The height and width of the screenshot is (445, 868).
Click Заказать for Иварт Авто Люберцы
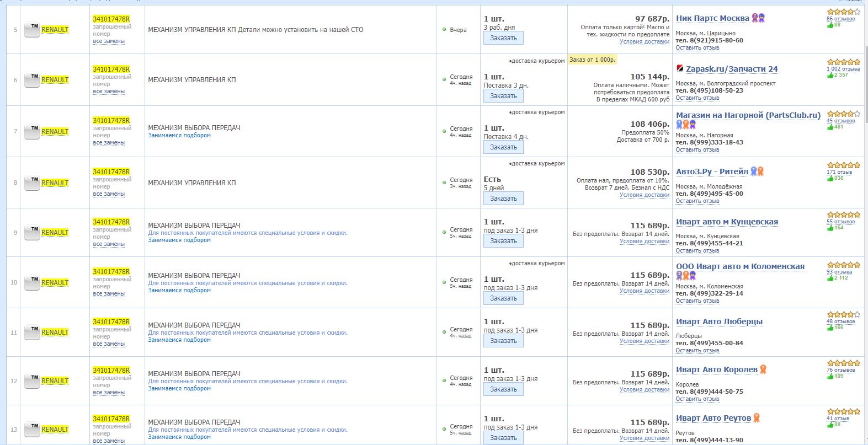pyautogui.click(x=503, y=341)
